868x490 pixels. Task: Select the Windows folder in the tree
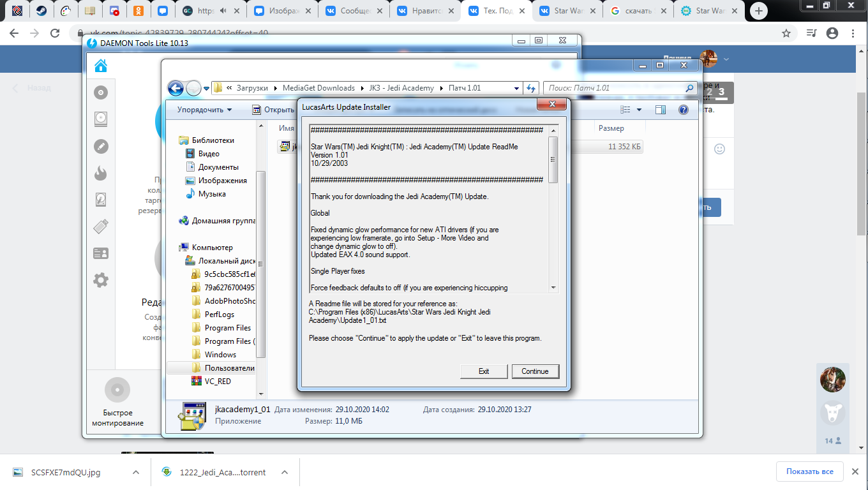tap(214, 355)
